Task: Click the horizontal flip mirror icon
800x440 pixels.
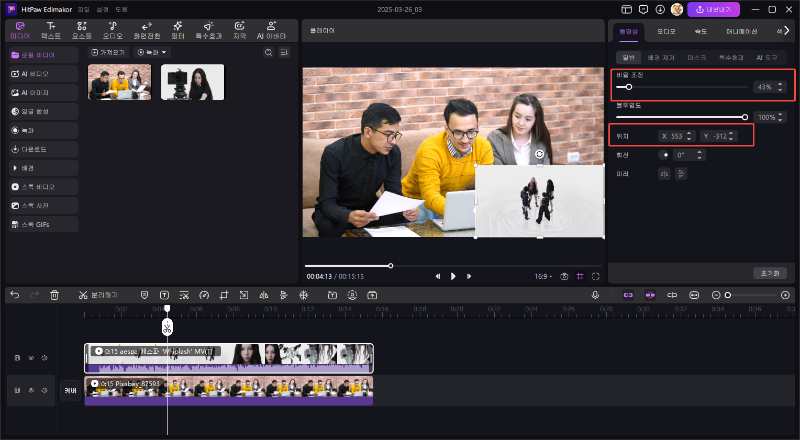Action: (664, 174)
